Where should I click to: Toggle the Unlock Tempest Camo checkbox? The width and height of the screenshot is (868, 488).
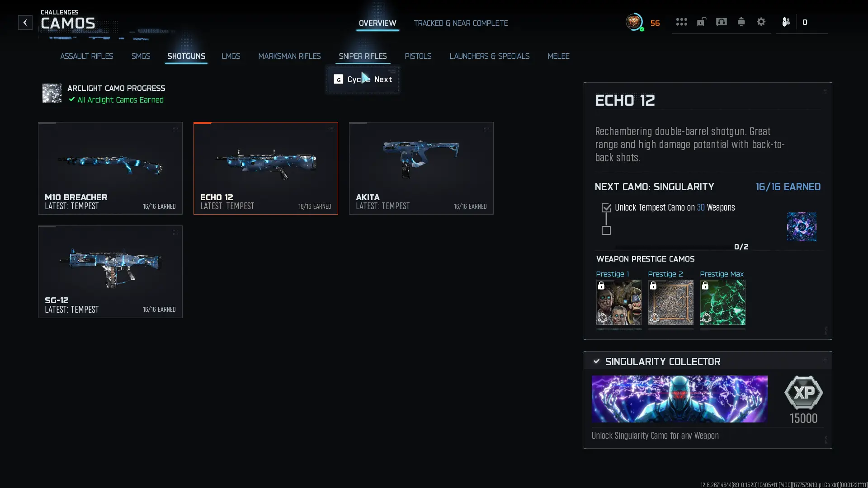click(x=606, y=208)
